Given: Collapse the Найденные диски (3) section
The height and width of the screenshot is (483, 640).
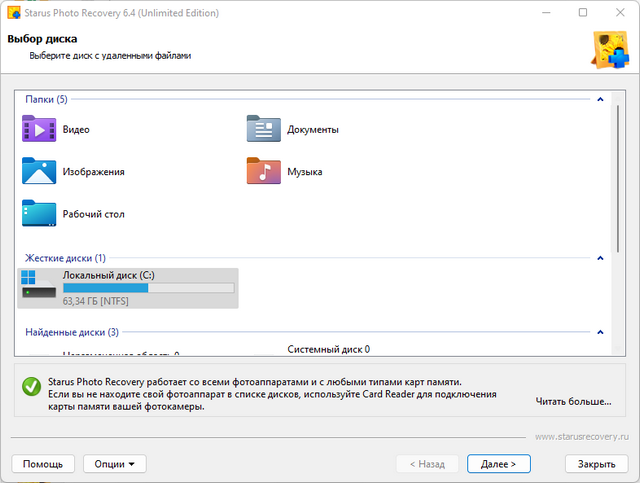Looking at the screenshot, I should coord(600,332).
